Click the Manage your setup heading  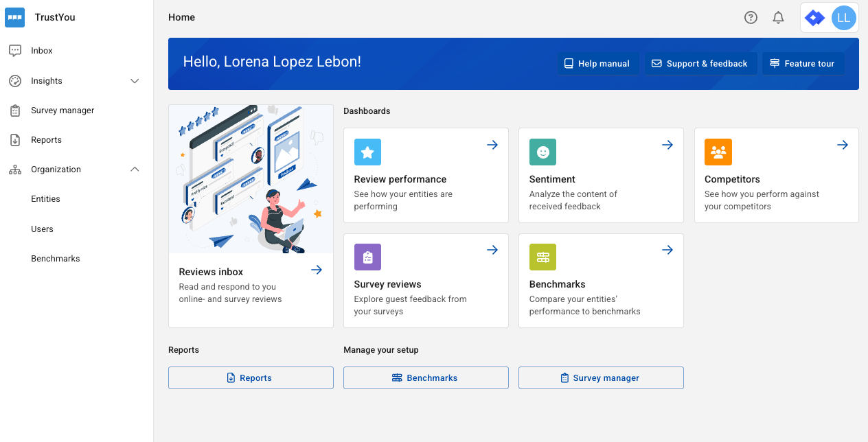(x=380, y=350)
